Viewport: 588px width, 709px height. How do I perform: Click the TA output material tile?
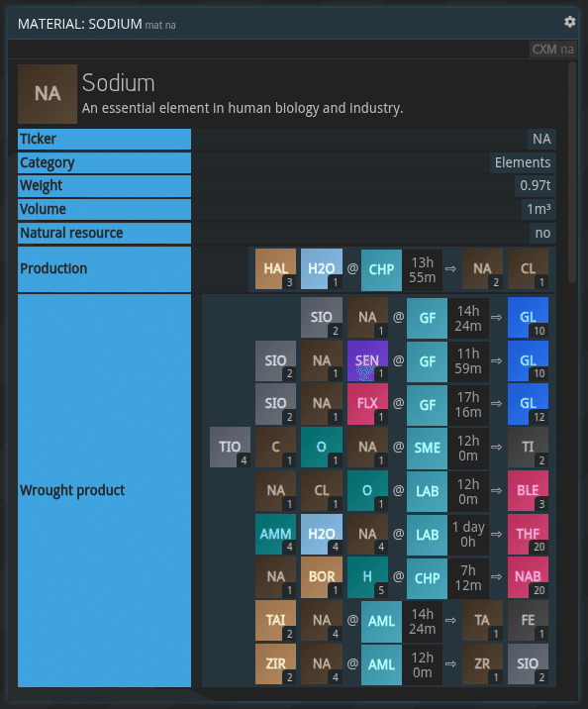click(x=482, y=620)
